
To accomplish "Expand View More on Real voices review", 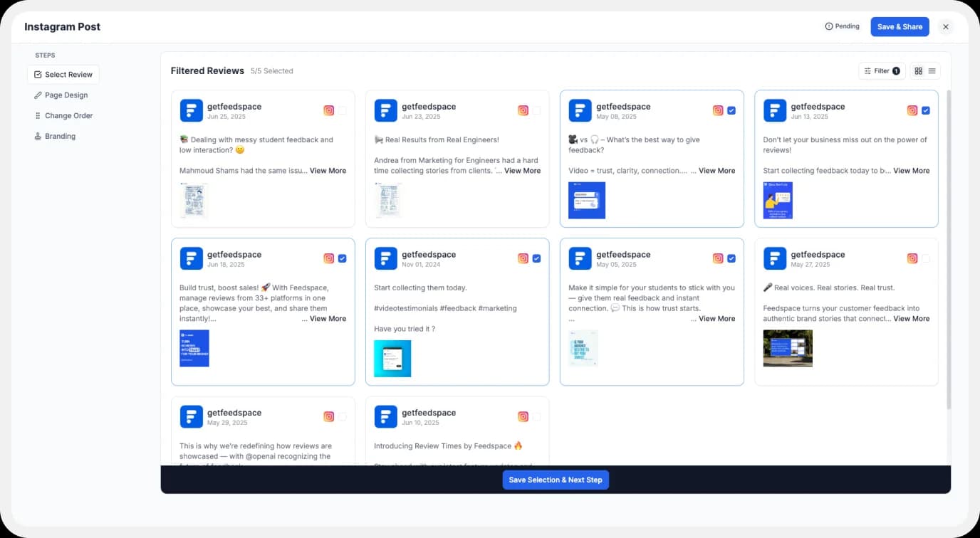I will click(911, 319).
